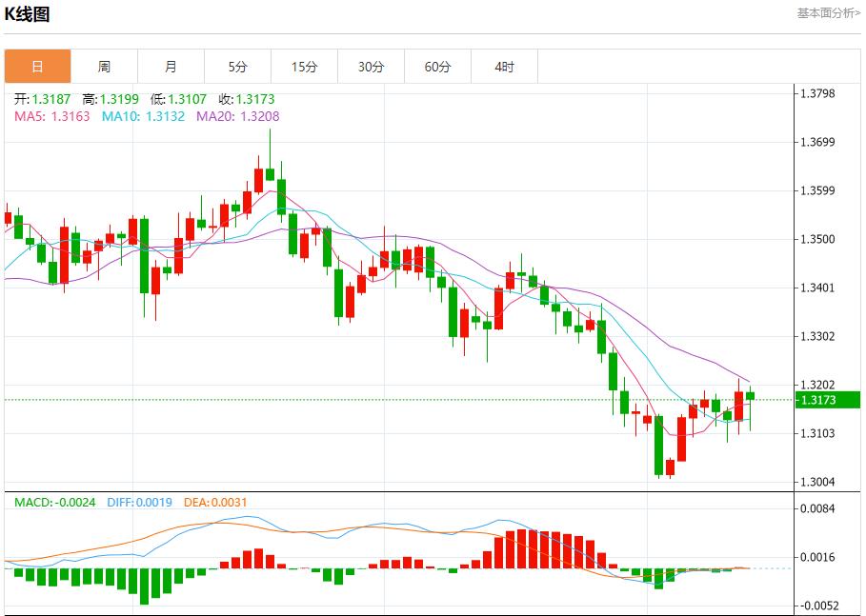The width and height of the screenshot is (866, 616).
Task: Switch to the 5分 interval tab
Action: 237,67
